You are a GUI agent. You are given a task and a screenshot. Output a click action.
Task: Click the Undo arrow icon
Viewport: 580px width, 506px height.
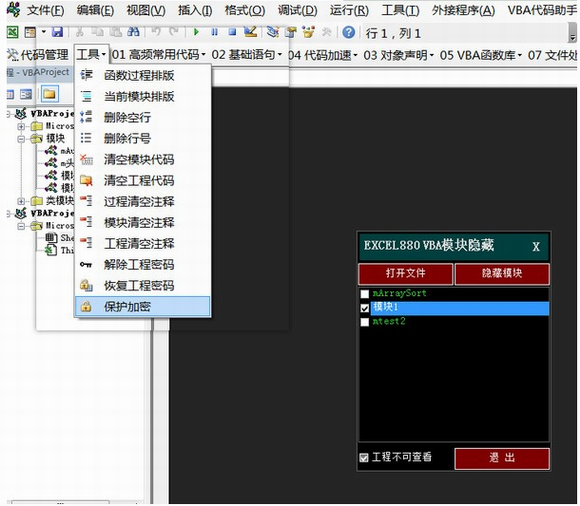(156, 32)
